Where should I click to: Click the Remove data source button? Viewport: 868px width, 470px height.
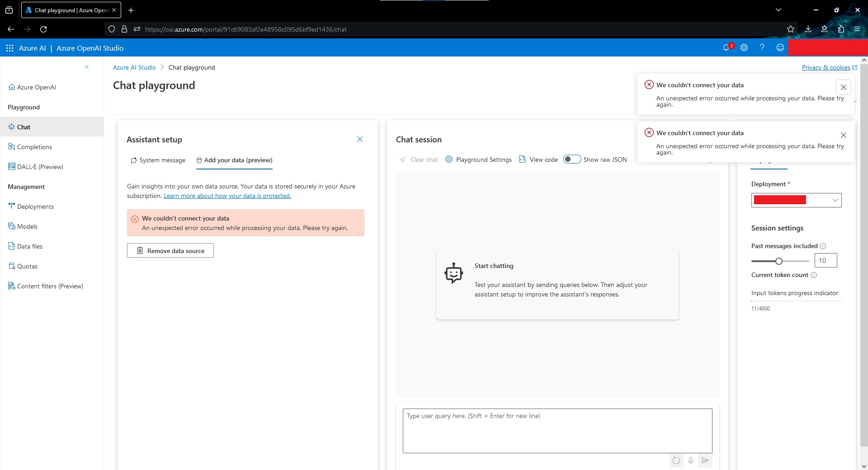tap(170, 250)
